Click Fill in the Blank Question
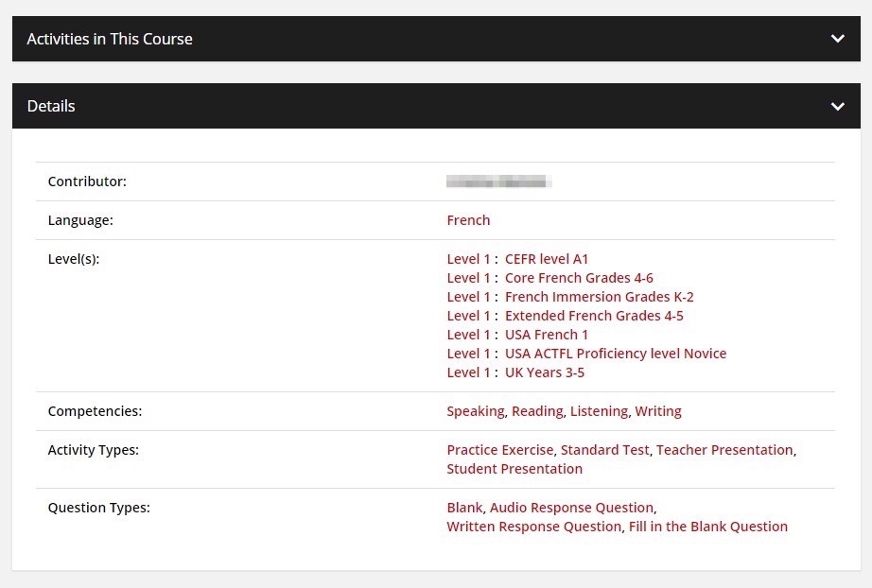 707,527
